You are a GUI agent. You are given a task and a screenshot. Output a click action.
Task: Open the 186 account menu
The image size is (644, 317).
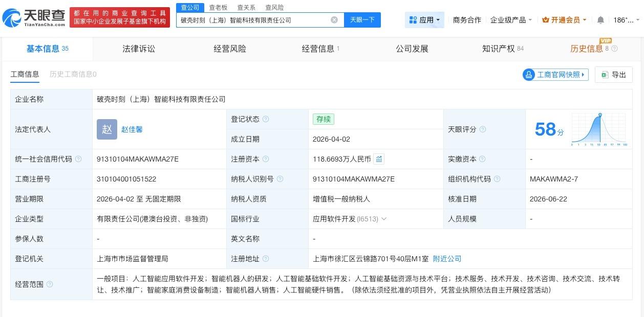[626, 20]
